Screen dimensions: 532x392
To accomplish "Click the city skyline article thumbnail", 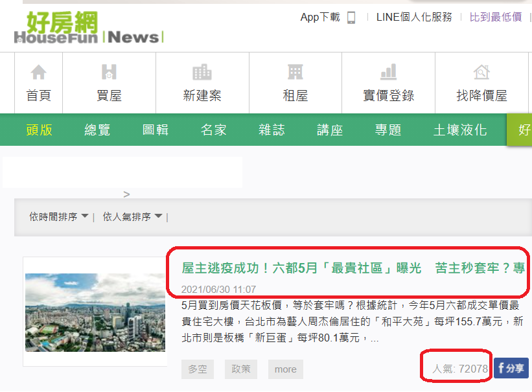I will pyautogui.click(x=95, y=312).
